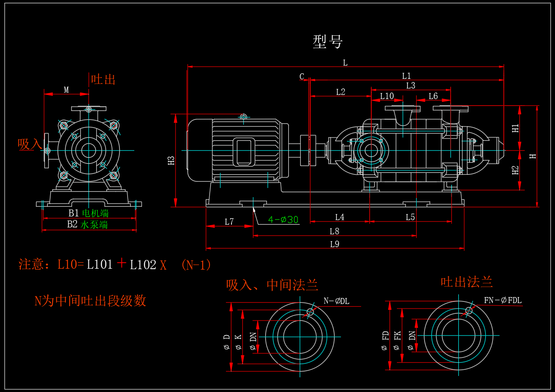This screenshot has width=555, height=392.
Task: Click the M dimension label
Action: pos(66,90)
